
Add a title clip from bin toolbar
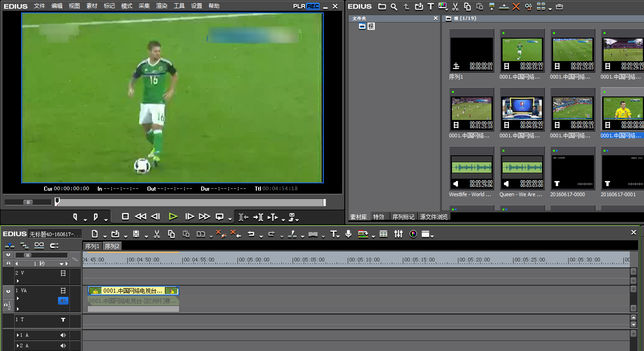[430, 6]
